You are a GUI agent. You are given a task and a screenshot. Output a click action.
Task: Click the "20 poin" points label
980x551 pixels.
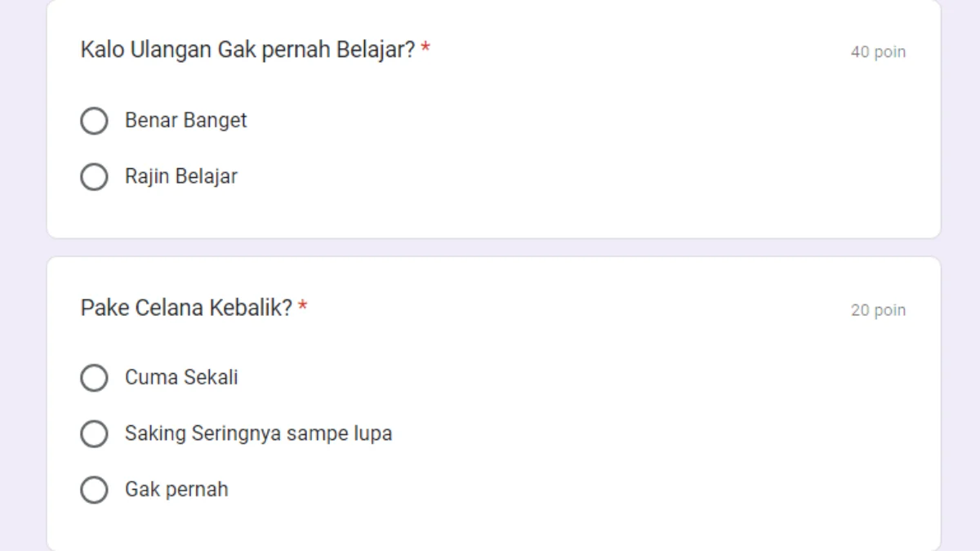[878, 310]
